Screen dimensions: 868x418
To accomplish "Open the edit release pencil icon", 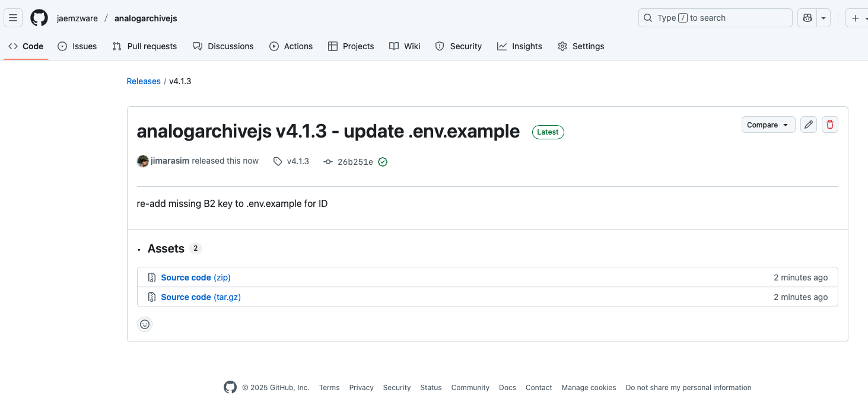I will 808,125.
